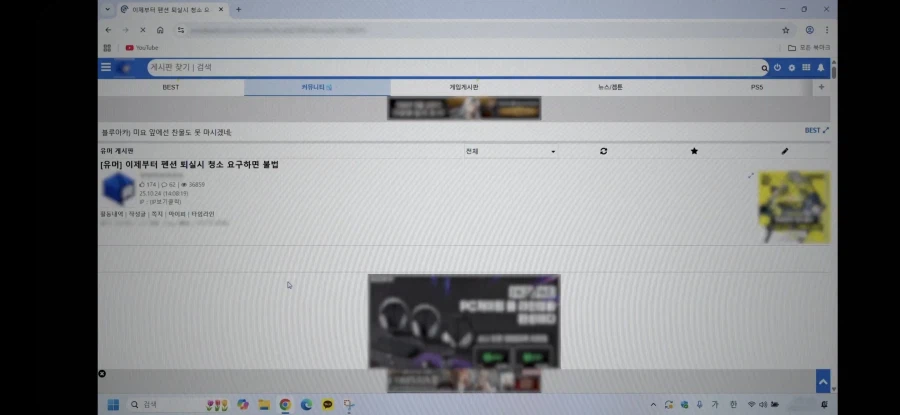The width and height of the screenshot is (900, 415).
Task: Click the scroll-to-top arrow button
Action: click(x=823, y=381)
